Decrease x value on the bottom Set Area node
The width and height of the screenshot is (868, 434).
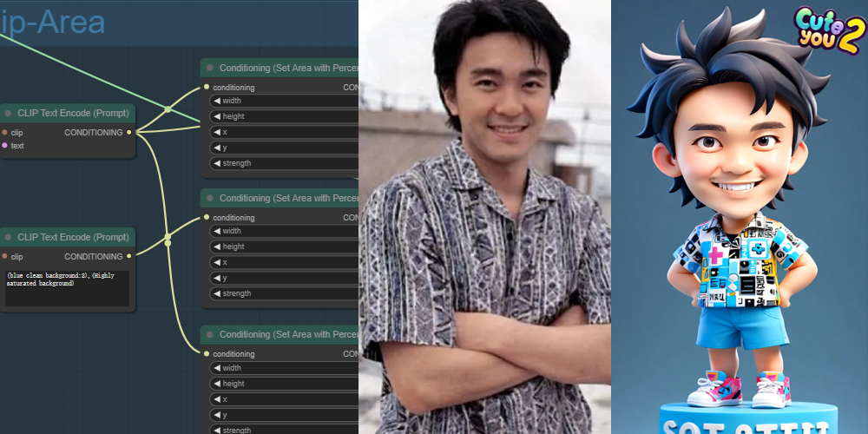pyautogui.click(x=216, y=399)
